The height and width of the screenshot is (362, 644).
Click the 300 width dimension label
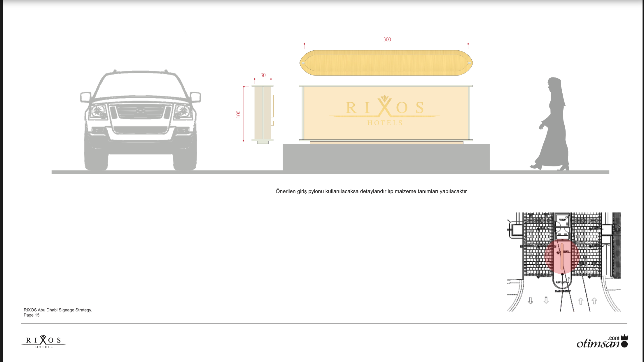(387, 39)
